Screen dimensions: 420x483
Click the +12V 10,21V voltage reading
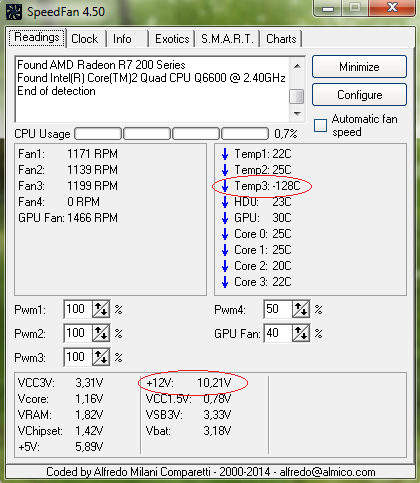[189, 383]
